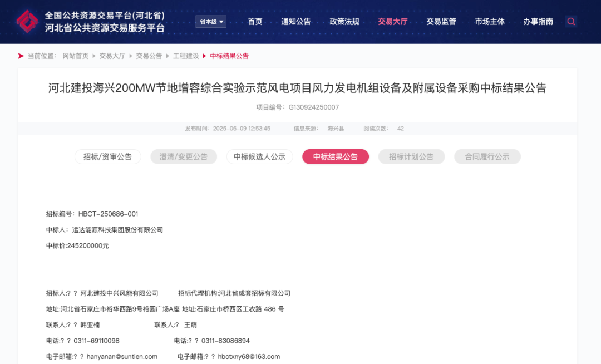Switch to 招标/资审公告 tab
The width and height of the screenshot is (601, 364).
[x=108, y=157]
